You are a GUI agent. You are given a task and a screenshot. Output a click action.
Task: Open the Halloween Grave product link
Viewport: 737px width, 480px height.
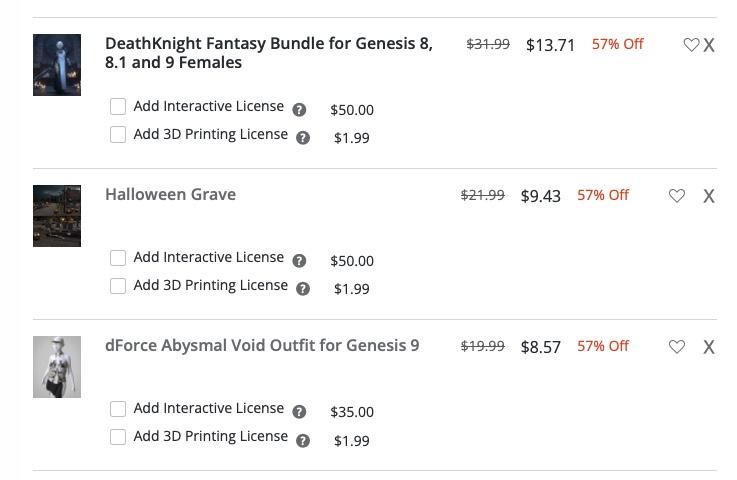pyautogui.click(x=170, y=195)
